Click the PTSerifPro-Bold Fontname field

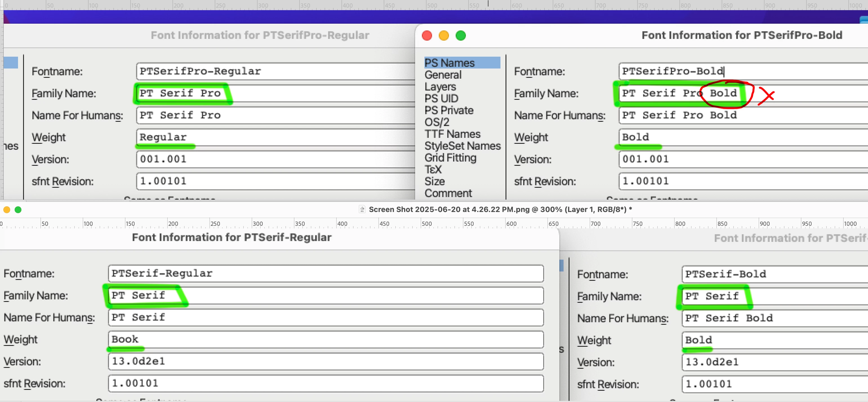point(741,71)
